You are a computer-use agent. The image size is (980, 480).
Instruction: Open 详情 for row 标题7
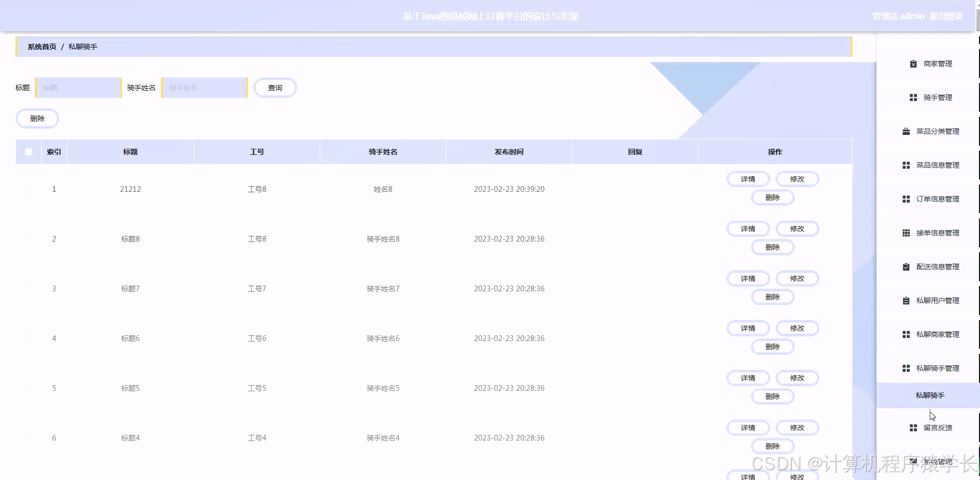pyautogui.click(x=748, y=278)
